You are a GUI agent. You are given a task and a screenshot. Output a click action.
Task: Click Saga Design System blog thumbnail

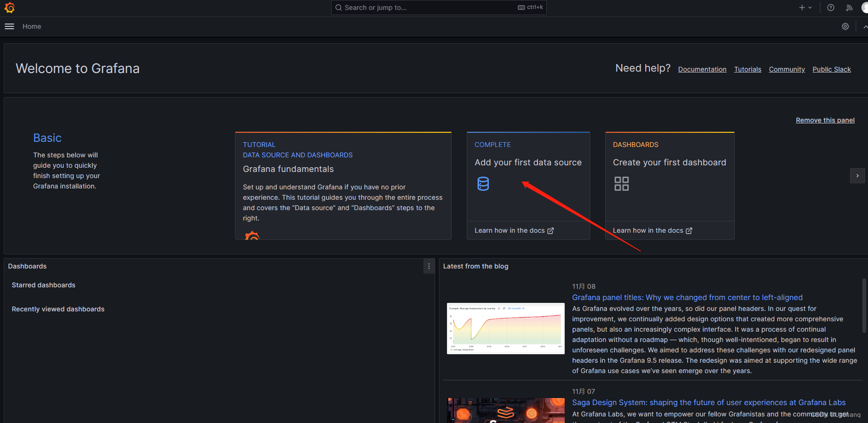[x=505, y=410]
